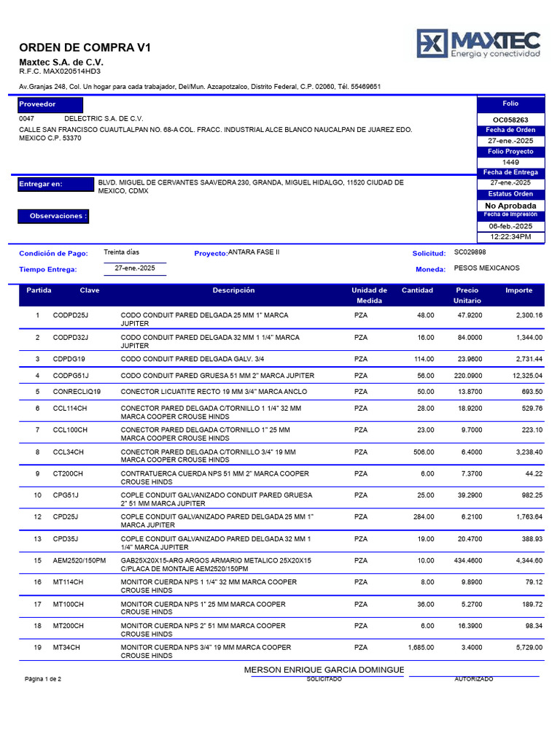Click supplier name DELECTRIC S.A. DE C.V.
The width and height of the screenshot is (560, 747).
point(104,119)
